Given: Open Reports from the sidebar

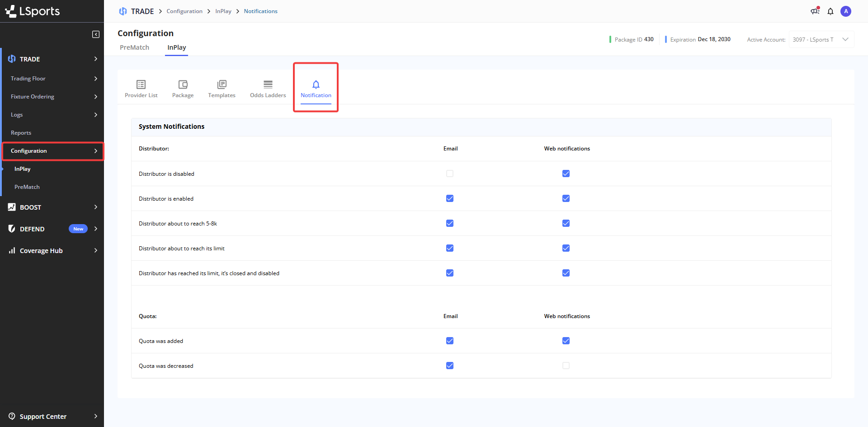Looking at the screenshot, I should point(21,133).
